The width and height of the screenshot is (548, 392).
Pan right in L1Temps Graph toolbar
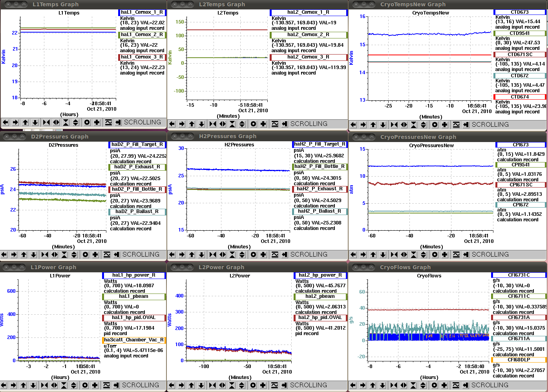[x=15, y=122]
